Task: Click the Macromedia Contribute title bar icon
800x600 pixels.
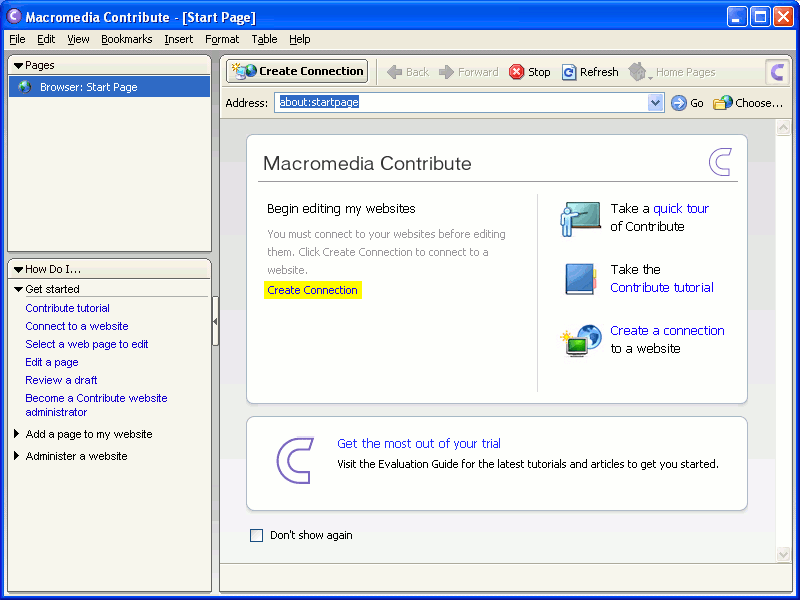Action: [x=14, y=16]
